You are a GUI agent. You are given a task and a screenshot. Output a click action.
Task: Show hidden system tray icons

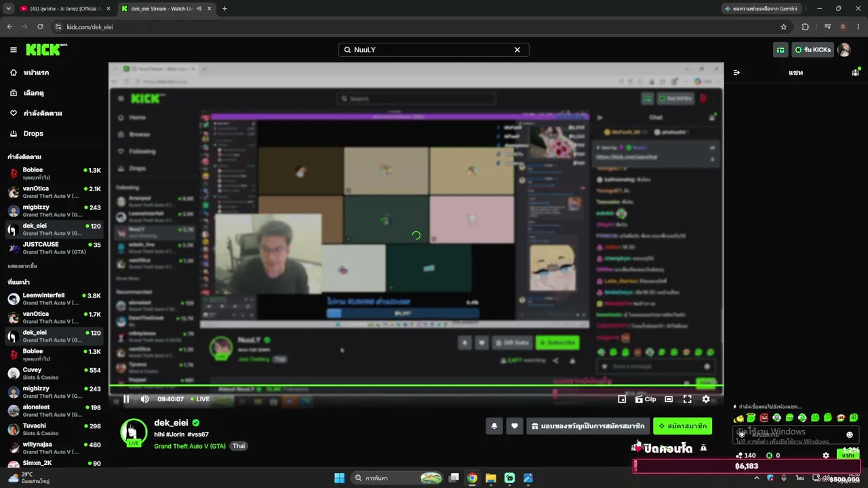tap(757, 478)
